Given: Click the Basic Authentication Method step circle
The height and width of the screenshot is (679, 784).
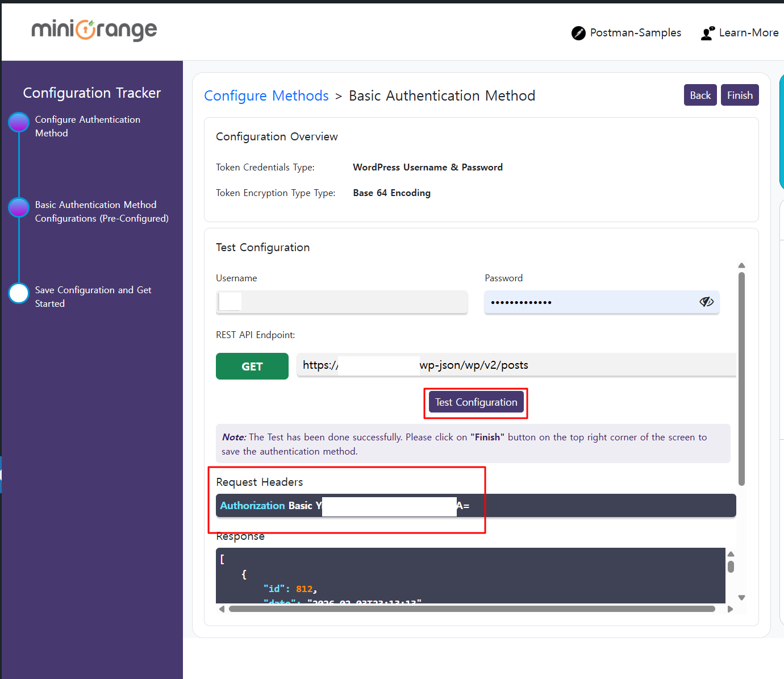Looking at the screenshot, I should (x=19, y=207).
